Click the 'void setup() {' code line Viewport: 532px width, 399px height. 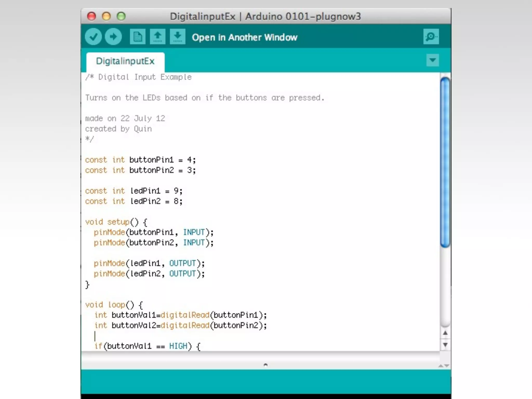[116, 222]
